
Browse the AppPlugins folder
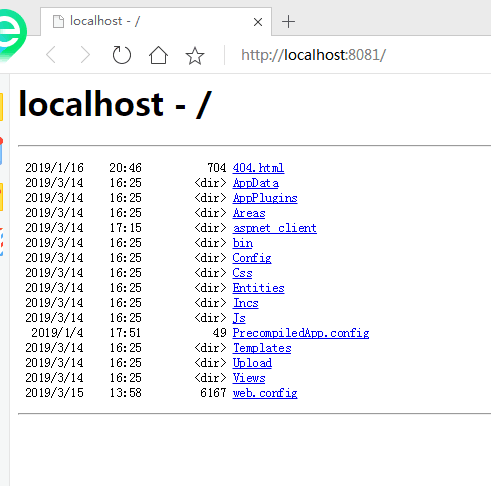(265, 198)
